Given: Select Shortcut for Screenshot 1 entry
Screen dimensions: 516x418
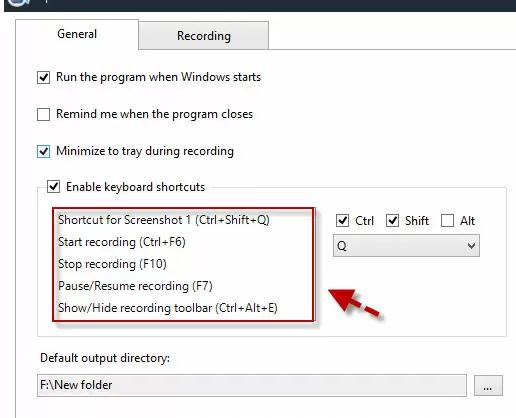Looking at the screenshot, I should click(x=164, y=220).
